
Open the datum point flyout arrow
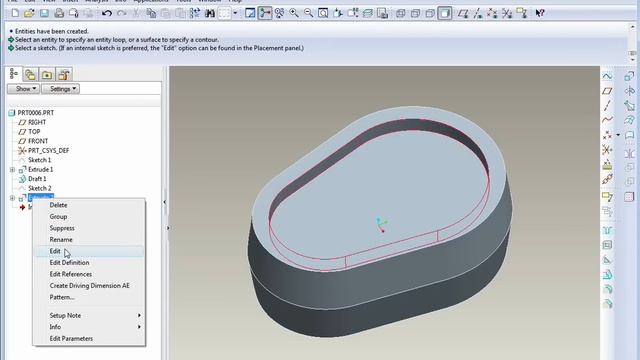coord(618,135)
